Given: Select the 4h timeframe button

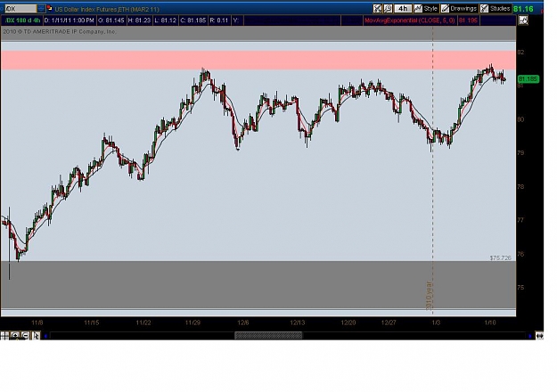Looking at the screenshot, I should [x=403, y=9].
